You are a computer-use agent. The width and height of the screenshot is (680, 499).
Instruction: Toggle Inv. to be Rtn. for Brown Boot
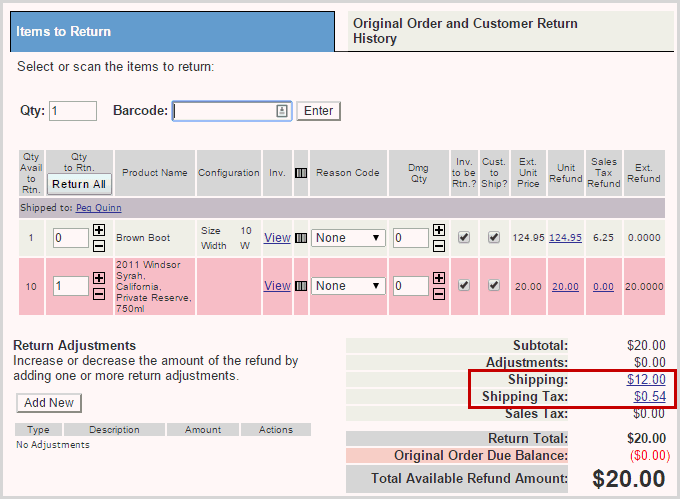pos(464,238)
